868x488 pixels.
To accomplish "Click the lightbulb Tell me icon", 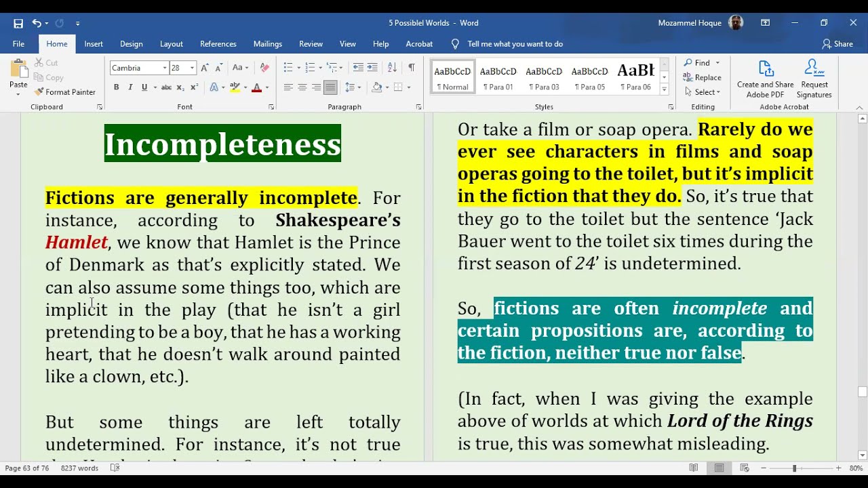I will click(455, 43).
